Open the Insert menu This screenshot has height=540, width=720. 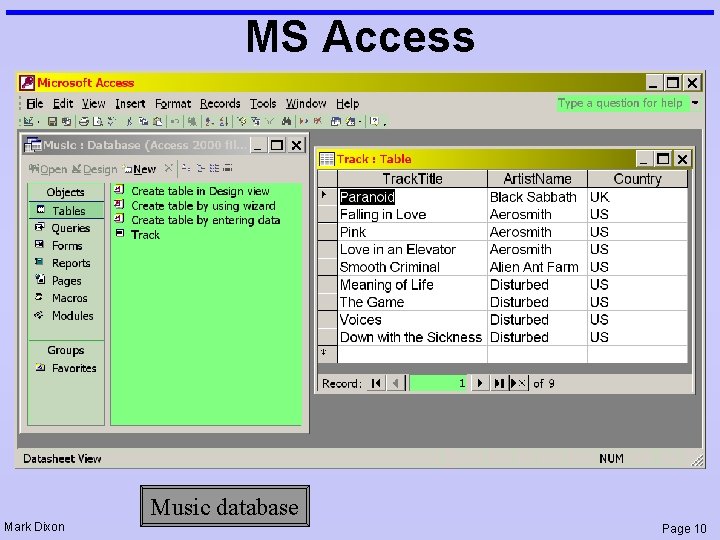[x=130, y=104]
